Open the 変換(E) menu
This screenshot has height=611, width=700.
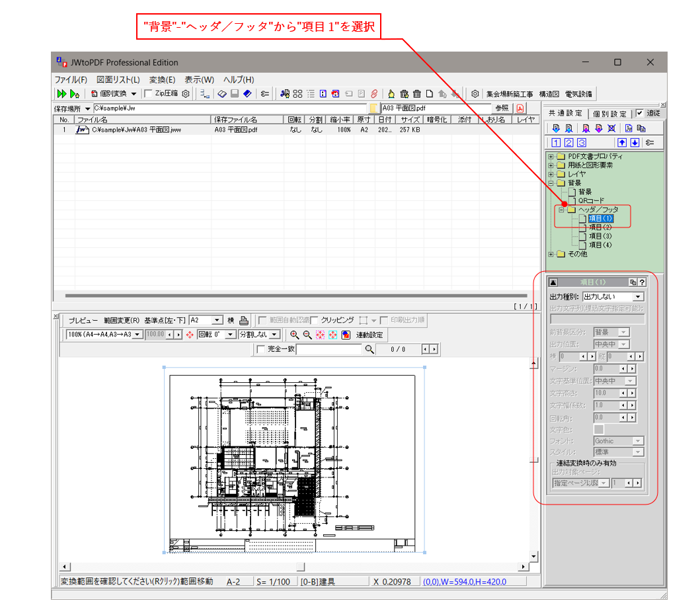click(163, 79)
